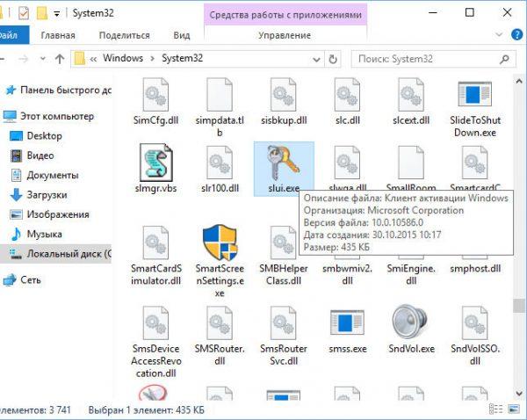Expand the hidden path chevrons in address bar
The image size is (527, 420).
pyautogui.click(x=93, y=59)
